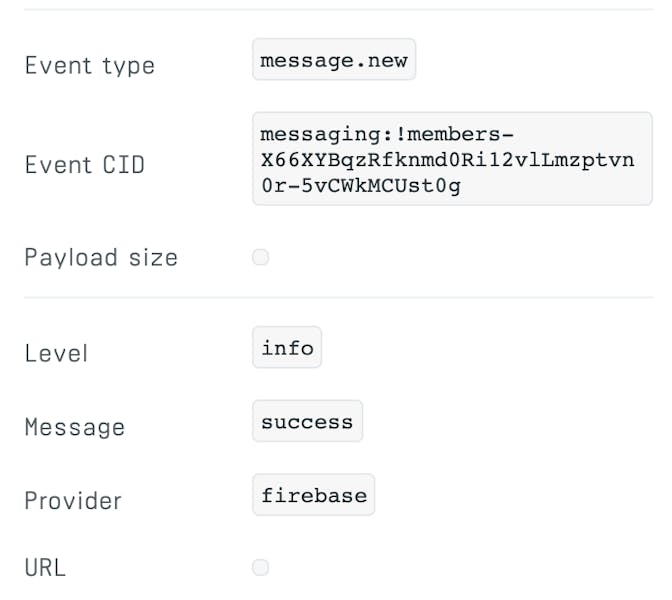Image resolution: width=672 pixels, height=600 pixels.
Task: Click the firebase provider badge
Action: click(314, 495)
